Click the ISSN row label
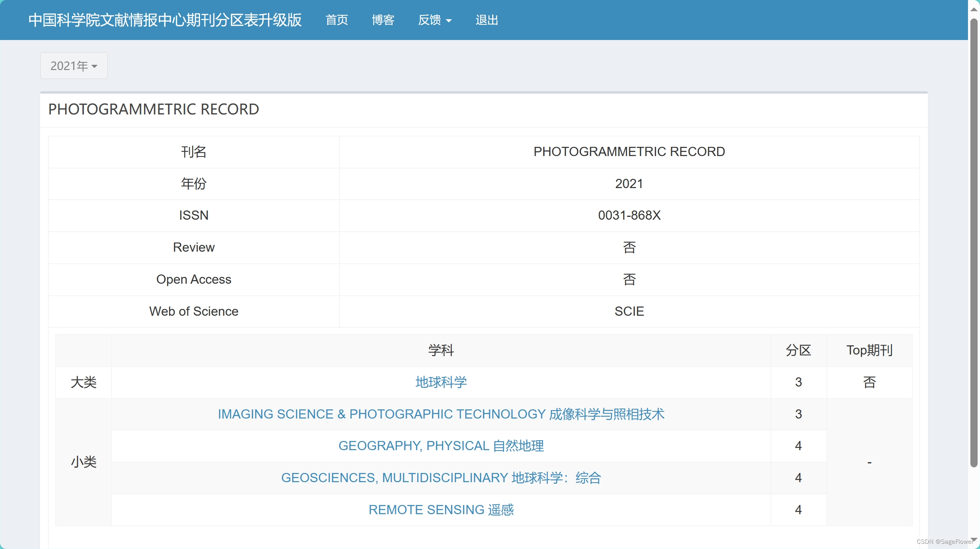The width and height of the screenshot is (980, 549). tap(194, 215)
